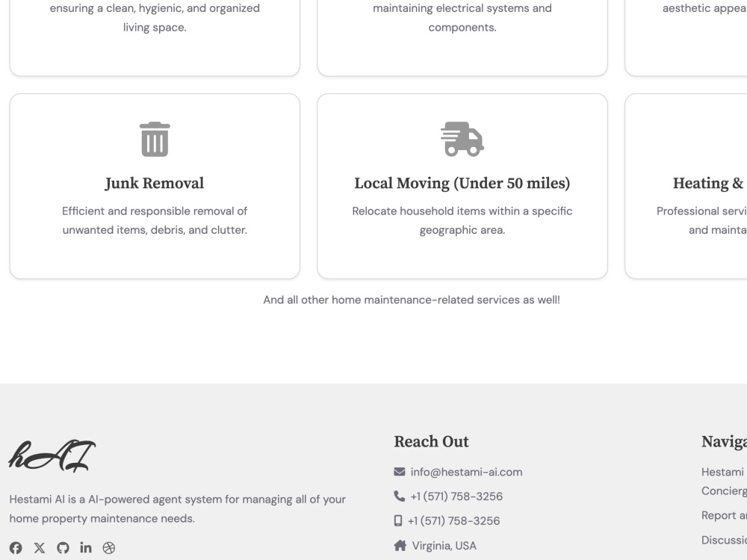Click the mobile device icon
747x560 pixels.
click(x=398, y=520)
